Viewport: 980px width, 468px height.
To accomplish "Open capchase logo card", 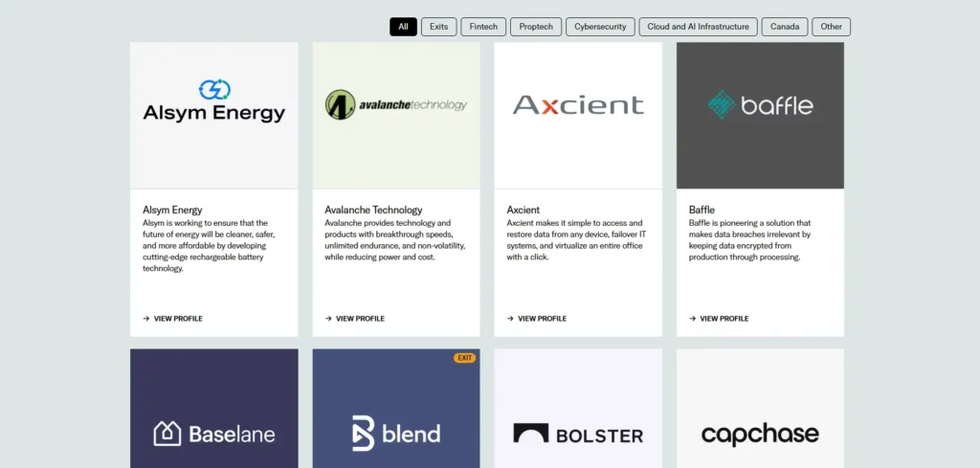I will coord(760,409).
